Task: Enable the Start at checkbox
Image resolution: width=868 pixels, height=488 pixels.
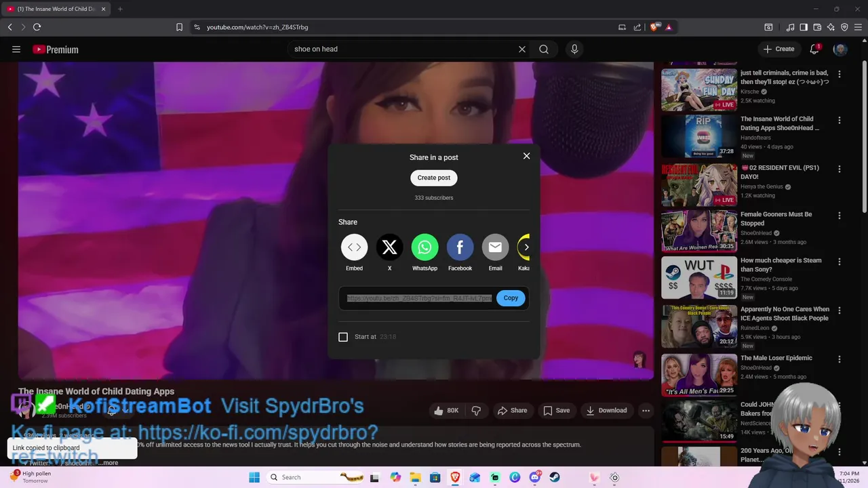Action: 343,337
